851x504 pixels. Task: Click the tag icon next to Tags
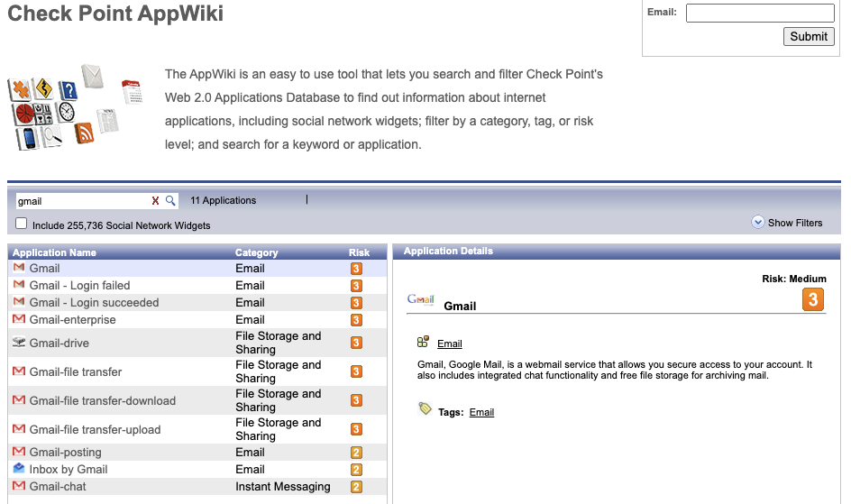pos(425,408)
